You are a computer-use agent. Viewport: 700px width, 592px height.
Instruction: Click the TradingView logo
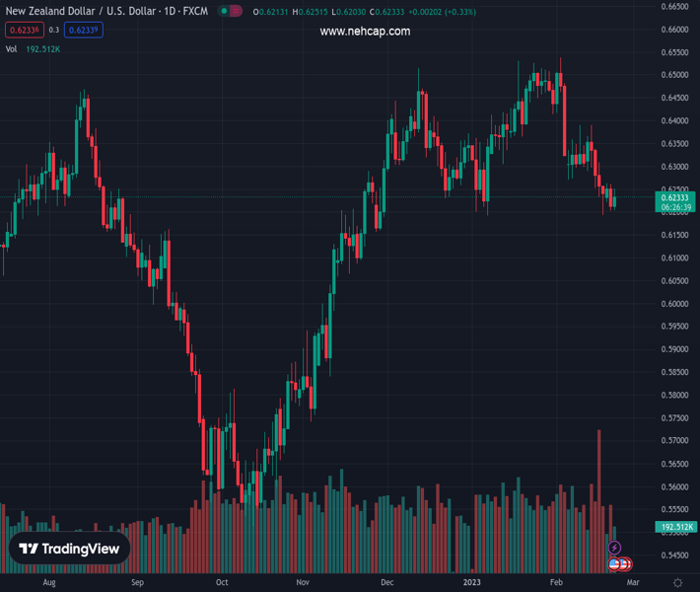[x=69, y=549]
